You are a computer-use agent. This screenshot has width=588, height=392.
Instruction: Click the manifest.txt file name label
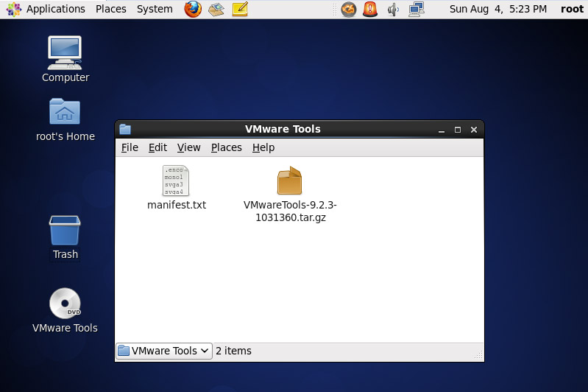pos(177,205)
